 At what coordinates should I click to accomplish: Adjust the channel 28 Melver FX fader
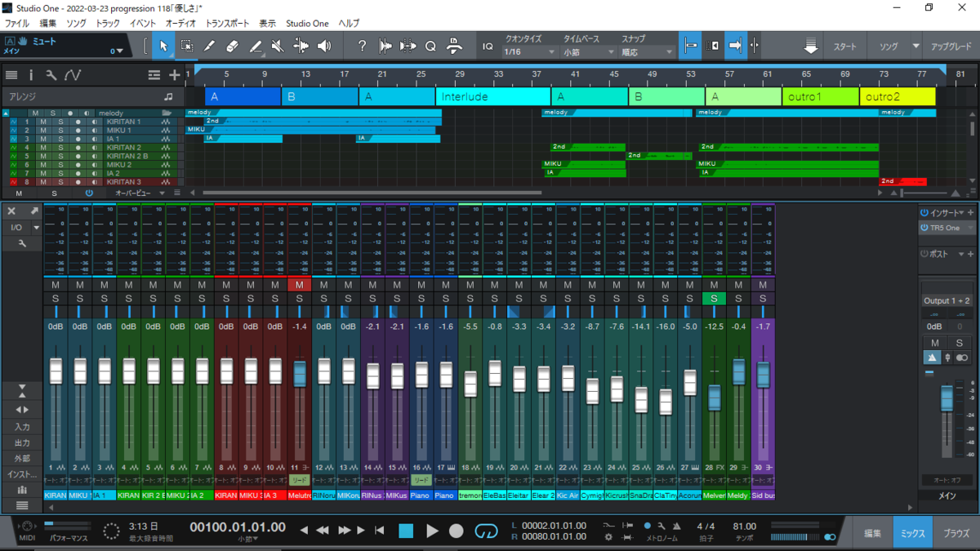[x=715, y=398]
